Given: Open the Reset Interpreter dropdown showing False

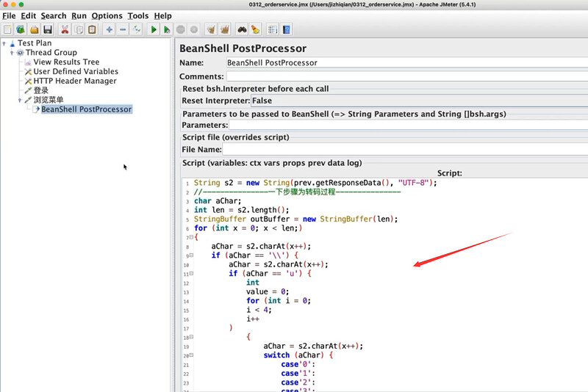Looking at the screenshot, I should click(x=419, y=101).
